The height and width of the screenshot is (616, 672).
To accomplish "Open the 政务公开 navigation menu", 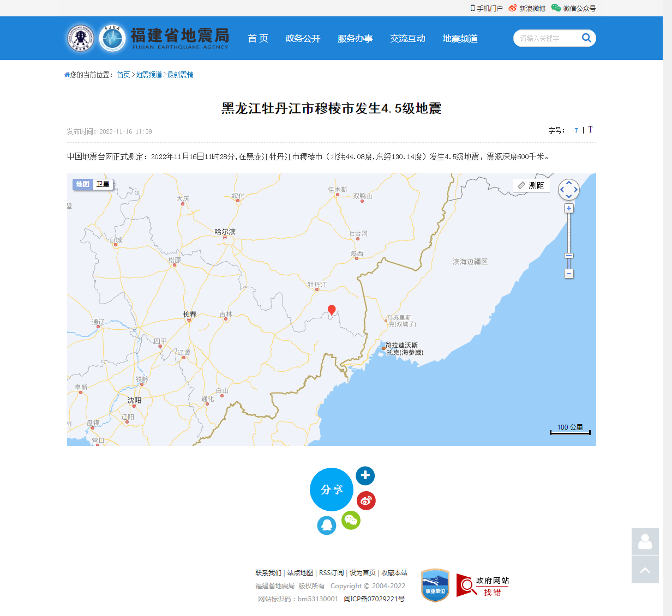I will (303, 38).
